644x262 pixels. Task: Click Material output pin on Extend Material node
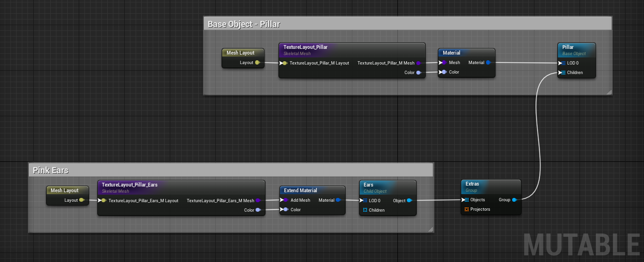click(338, 200)
